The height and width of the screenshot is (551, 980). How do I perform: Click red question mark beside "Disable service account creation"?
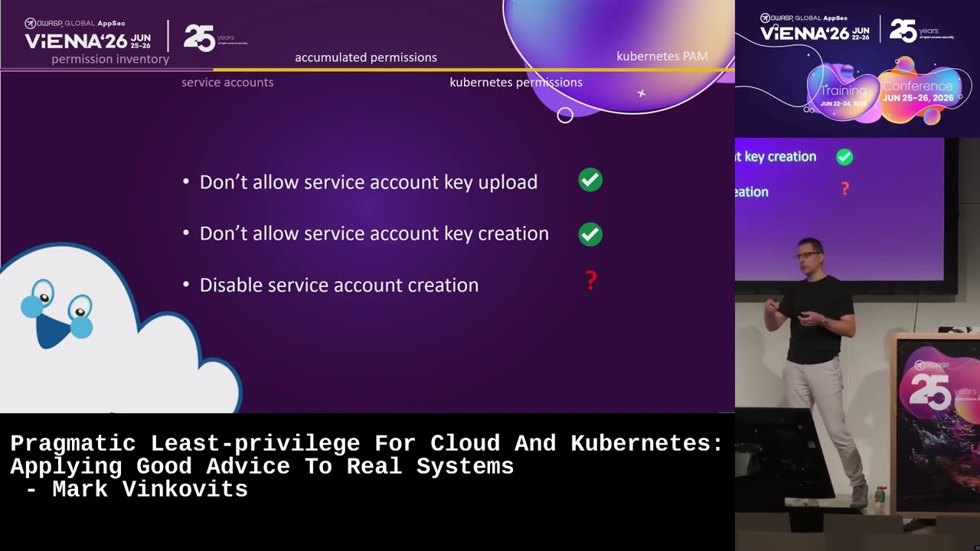tap(590, 281)
